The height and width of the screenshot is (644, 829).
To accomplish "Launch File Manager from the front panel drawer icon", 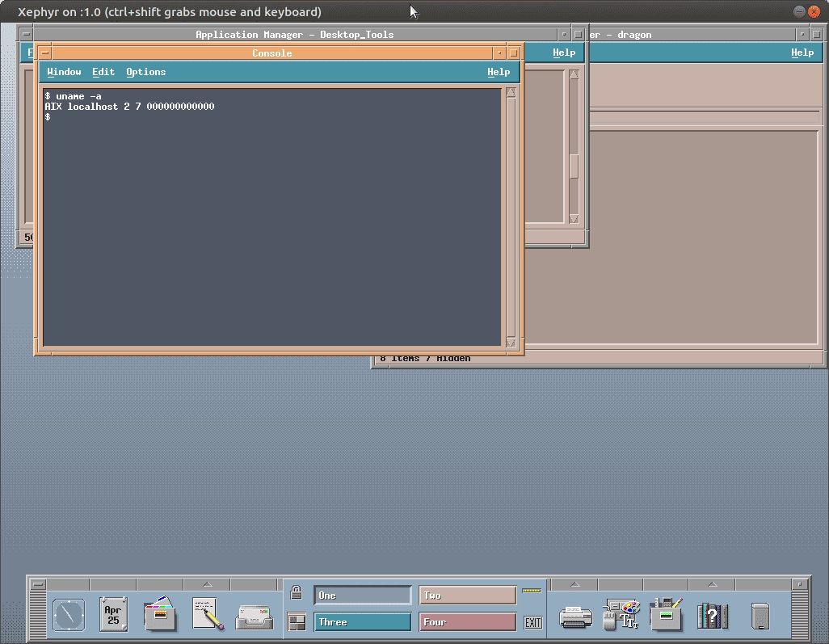I will click(160, 614).
